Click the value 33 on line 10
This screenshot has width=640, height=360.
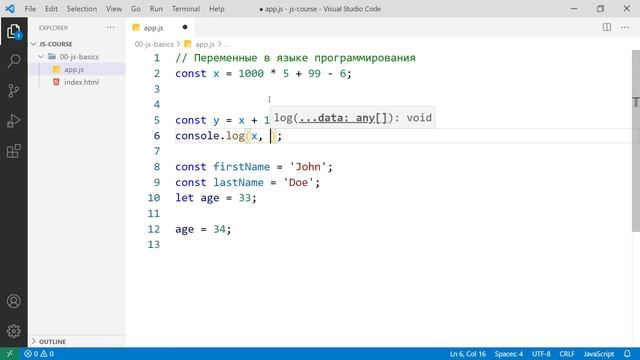pyautogui.click(x=244, y=198)
